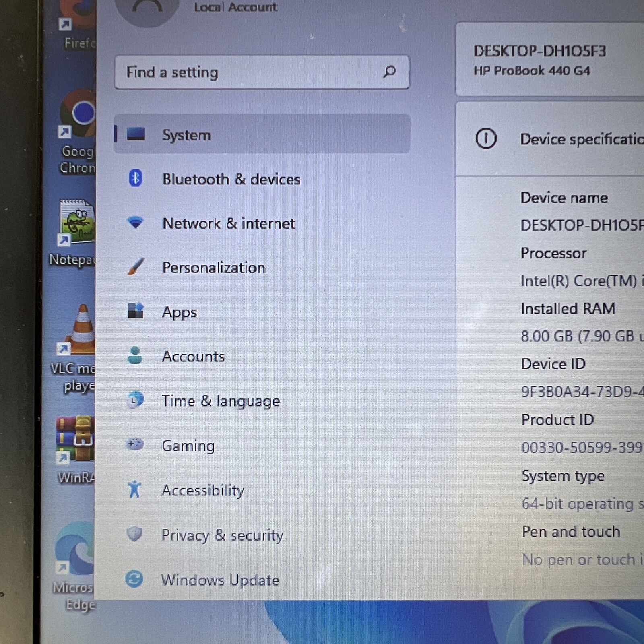Open Accessibility settings
The width and height of the screenshot is (644, 644).
point(262,490)
